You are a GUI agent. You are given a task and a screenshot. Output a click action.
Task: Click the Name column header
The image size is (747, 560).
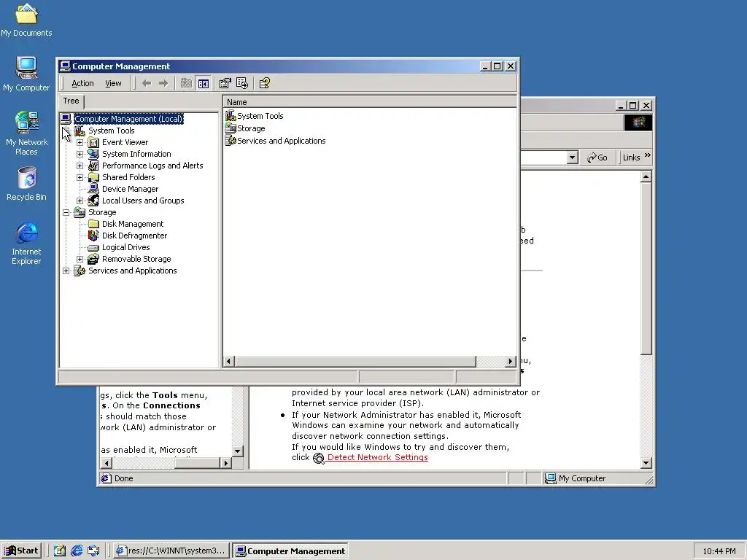(370, 102)
